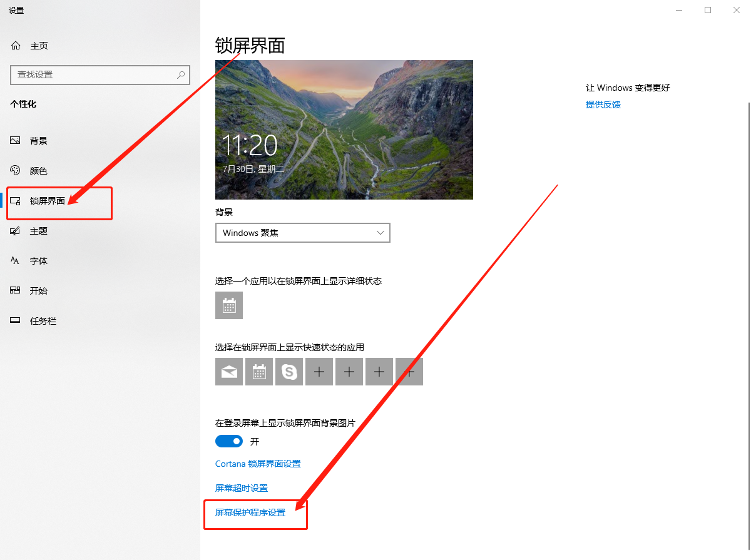Click the last plus button in quick status row
The image size is (751, 560).
(409, 371)
